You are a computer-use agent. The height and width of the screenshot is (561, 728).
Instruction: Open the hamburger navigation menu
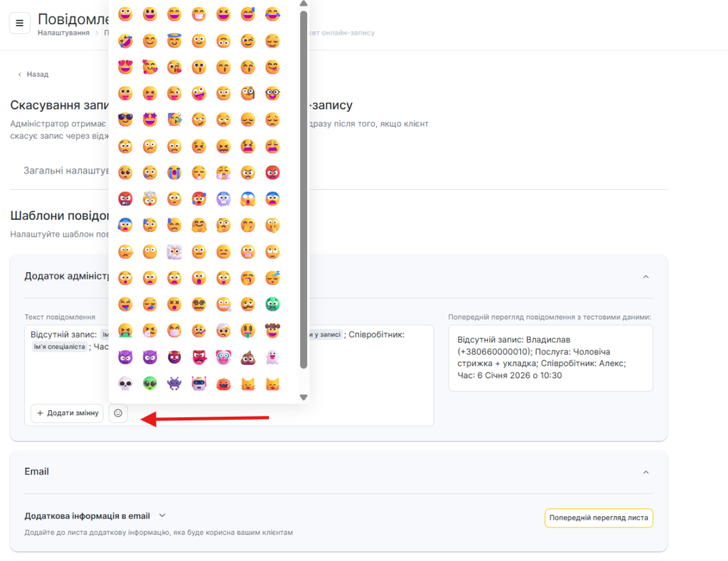[x=20, y=23]
